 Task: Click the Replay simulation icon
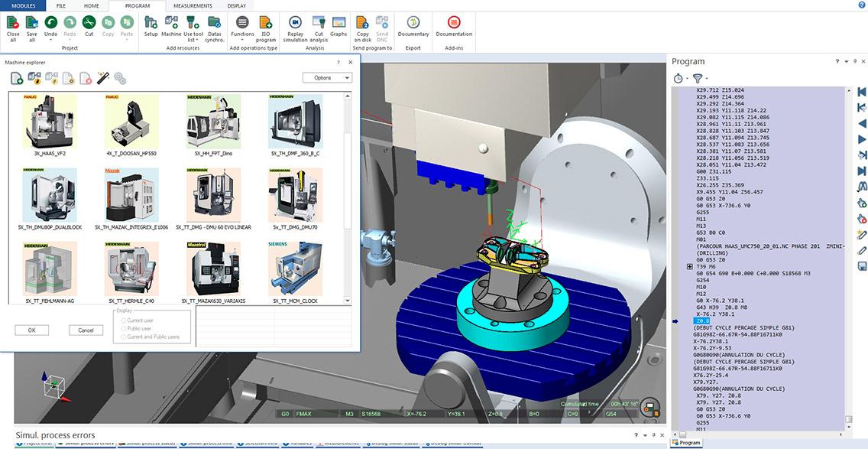coord(295,22)
